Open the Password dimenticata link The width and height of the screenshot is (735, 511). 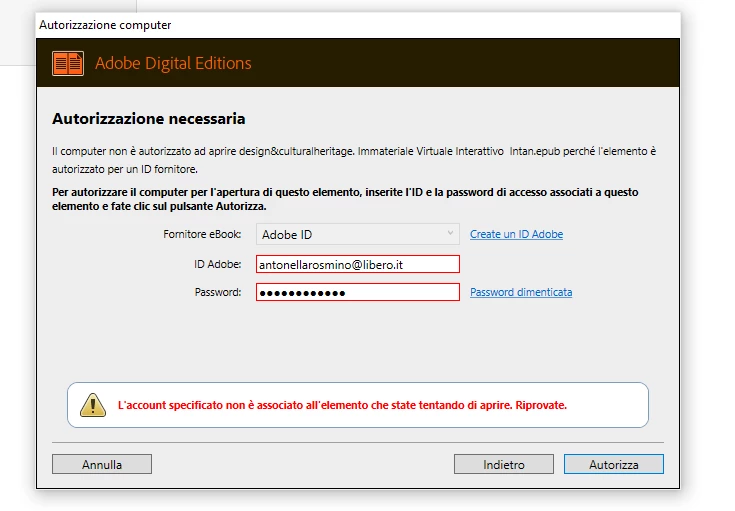click(521, 292)
